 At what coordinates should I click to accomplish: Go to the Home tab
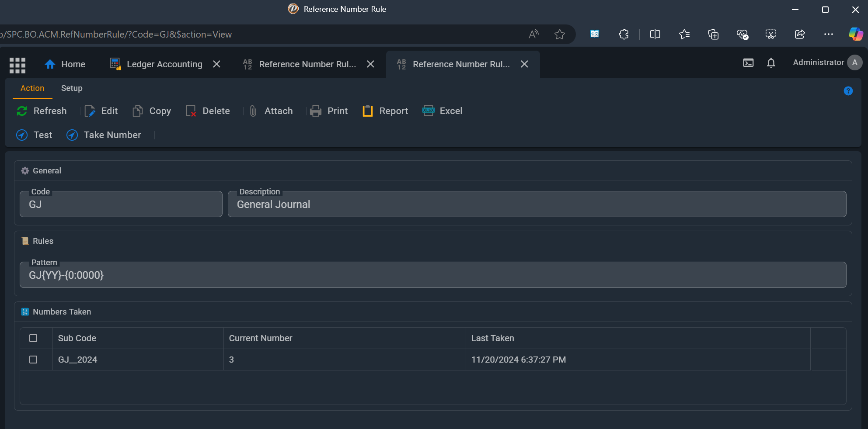pos(65,64)
